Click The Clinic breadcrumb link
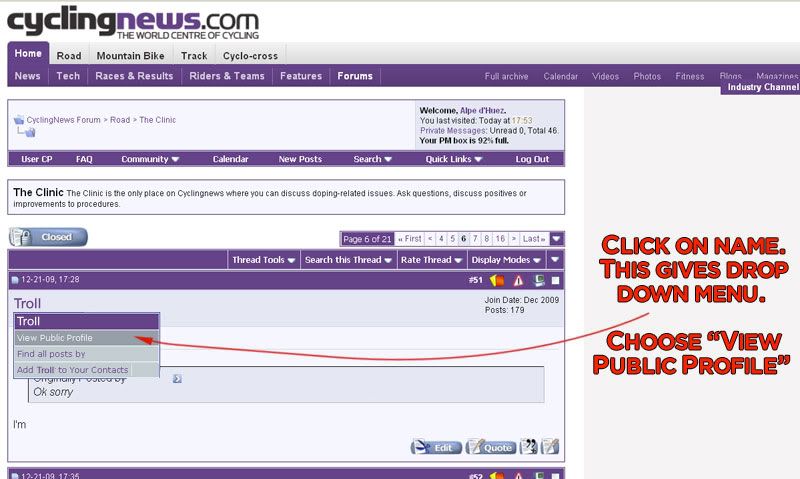Screen dimensions: 800x479 [x=158, y=120]
